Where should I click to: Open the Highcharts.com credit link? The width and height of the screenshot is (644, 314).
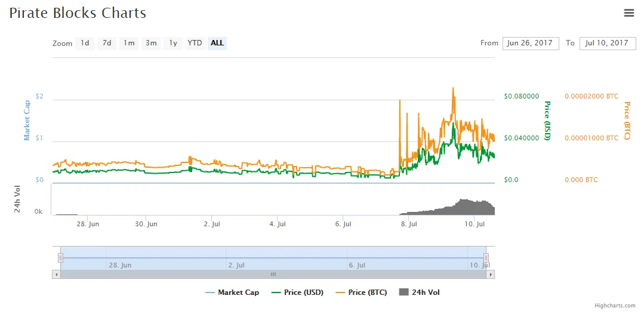pyautogui.click(x=615, y=306)
